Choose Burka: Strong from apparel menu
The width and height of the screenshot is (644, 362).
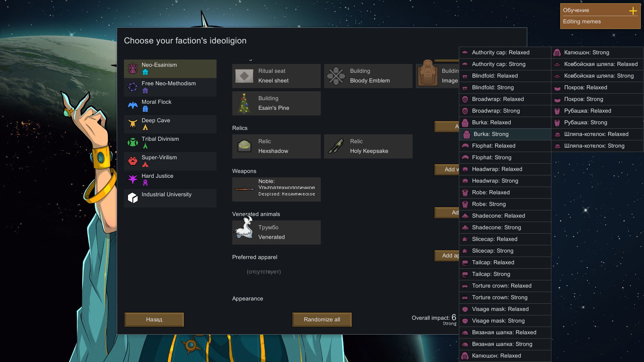(x=505, y=134)
